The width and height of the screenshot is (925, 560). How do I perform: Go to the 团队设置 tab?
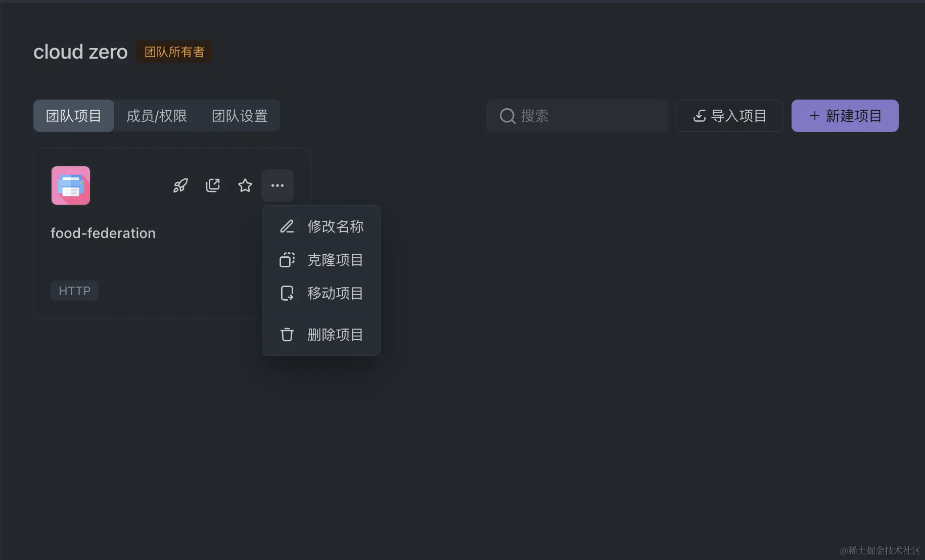tap(240, 116)
